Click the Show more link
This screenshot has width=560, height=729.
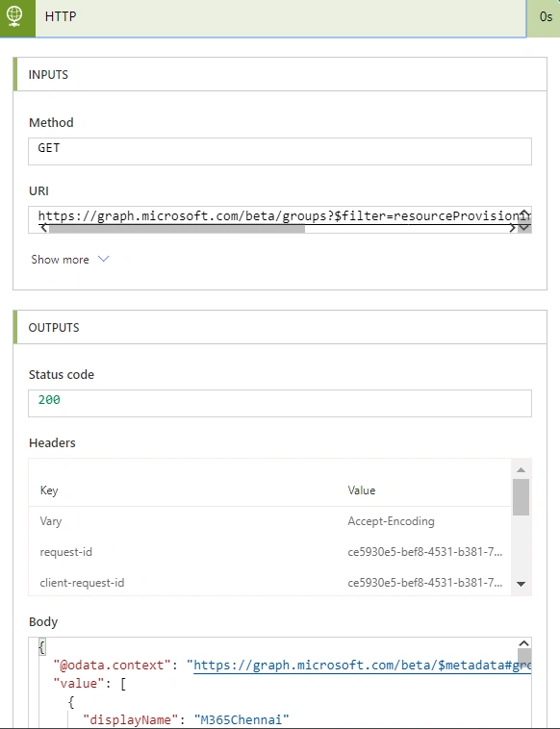pos(60,260)
